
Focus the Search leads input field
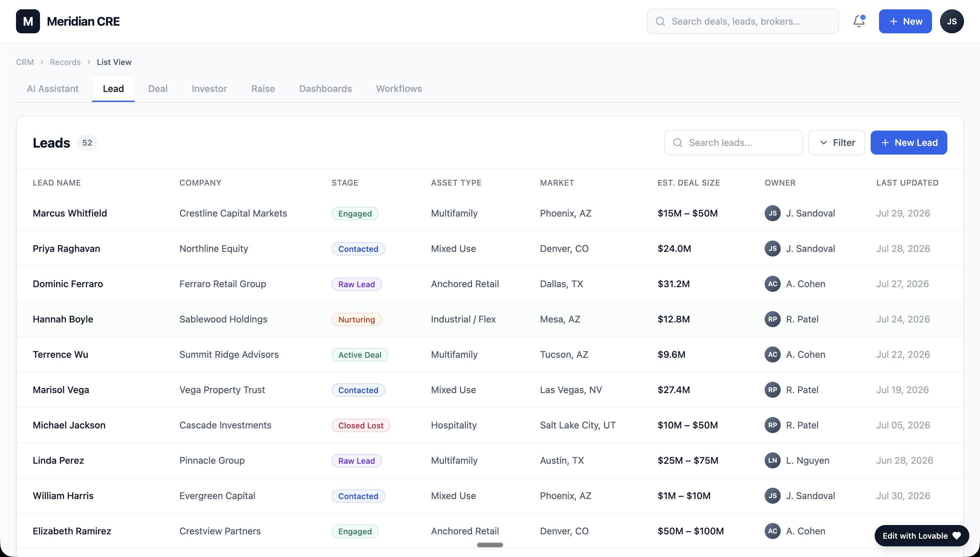(733, 143)
